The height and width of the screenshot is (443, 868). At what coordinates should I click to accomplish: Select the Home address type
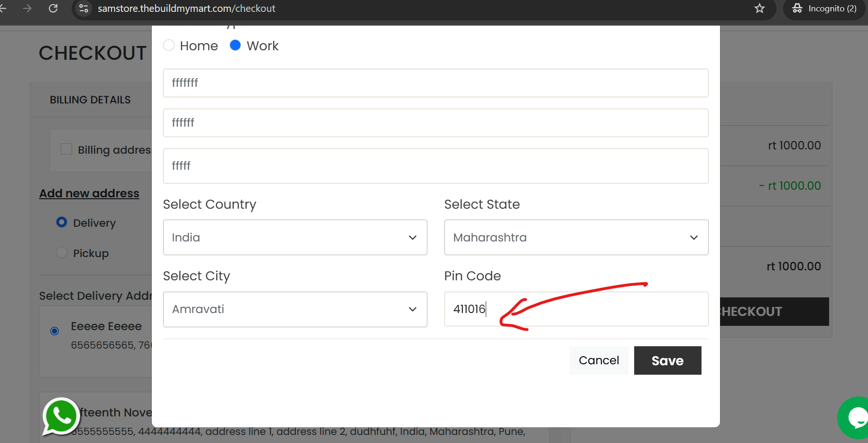coord(169,46)
